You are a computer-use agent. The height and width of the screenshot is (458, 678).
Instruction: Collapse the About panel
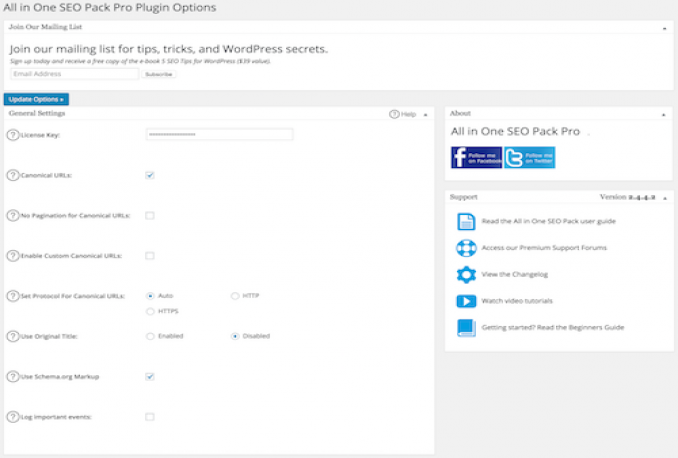664,115
